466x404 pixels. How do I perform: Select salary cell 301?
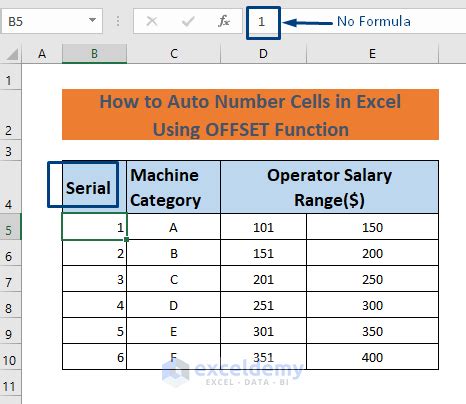pyautogui.click(x=263, y=331)
